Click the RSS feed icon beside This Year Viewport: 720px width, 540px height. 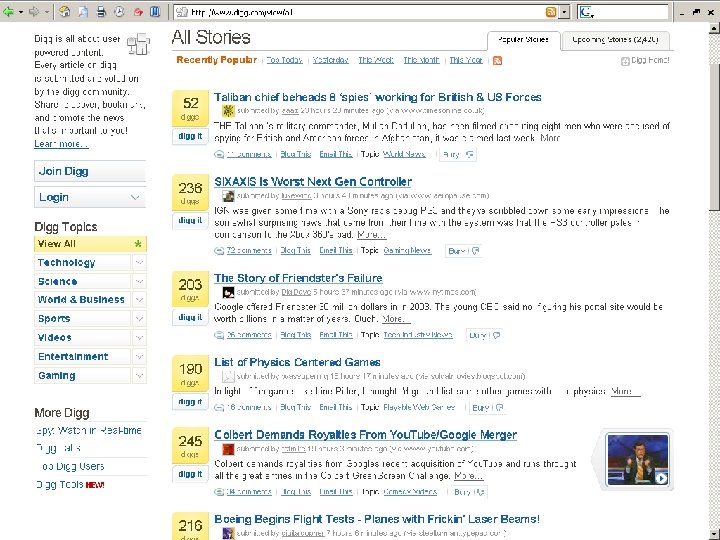(x=497, y=61)
